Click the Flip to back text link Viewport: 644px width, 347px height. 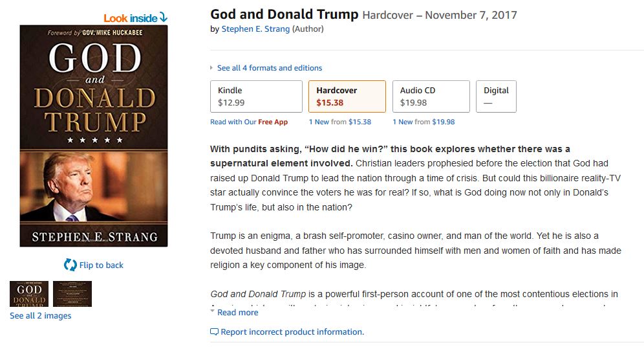[101, 265]
